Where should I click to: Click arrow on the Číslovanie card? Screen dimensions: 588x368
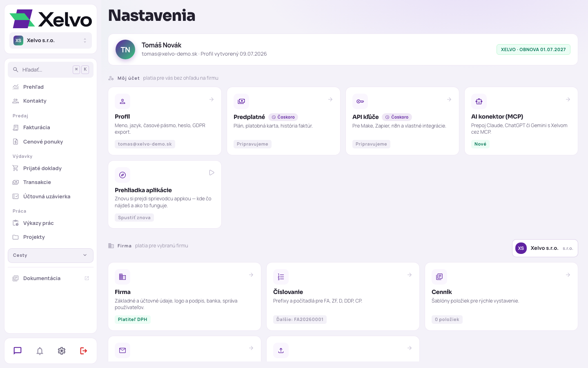[x=410, y=275]
